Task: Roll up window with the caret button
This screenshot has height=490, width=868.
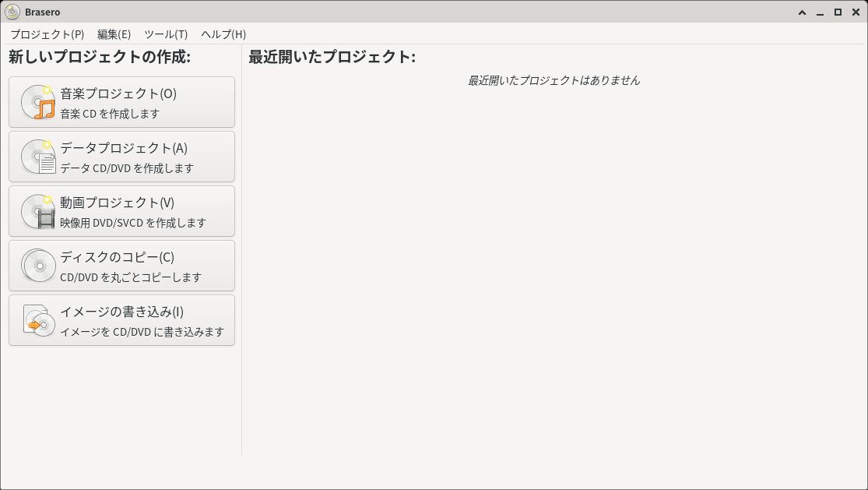Action: 802,12
